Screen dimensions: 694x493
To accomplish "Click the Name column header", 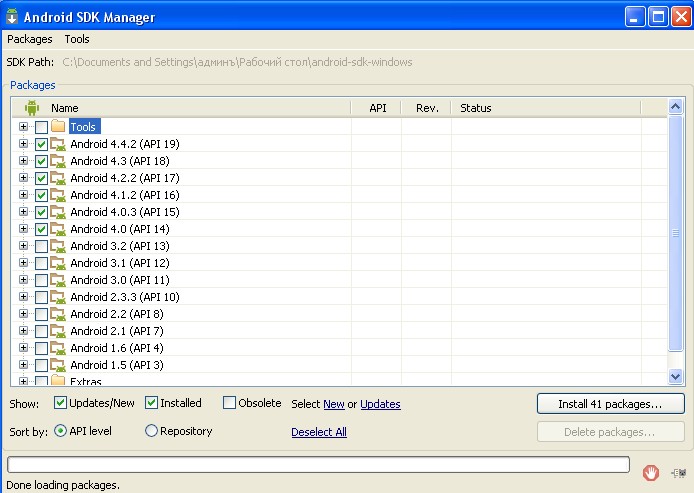I will pos(181,108).
